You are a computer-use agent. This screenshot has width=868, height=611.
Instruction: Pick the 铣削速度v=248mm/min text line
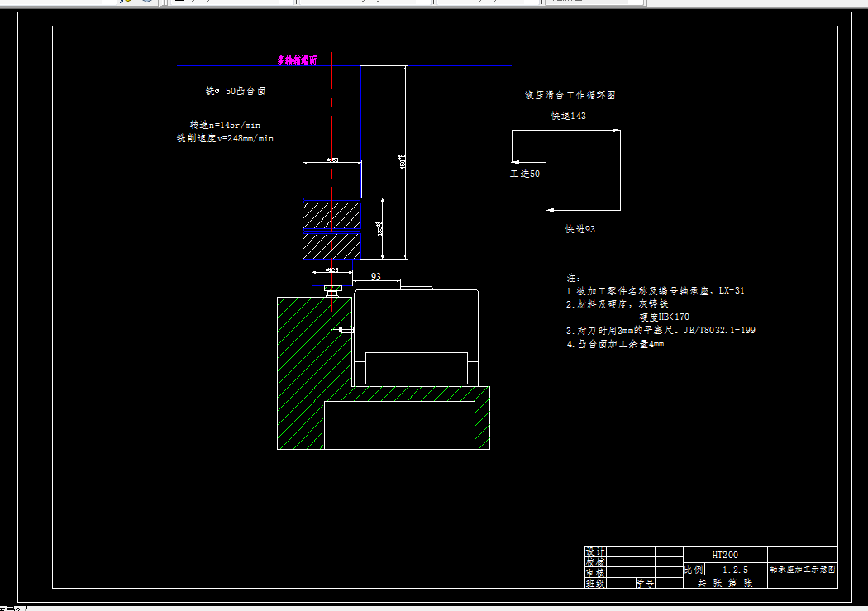(226, 138)
